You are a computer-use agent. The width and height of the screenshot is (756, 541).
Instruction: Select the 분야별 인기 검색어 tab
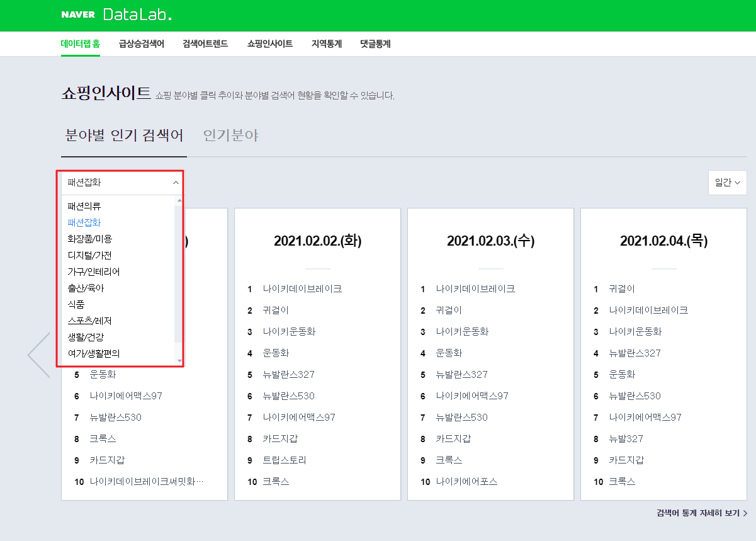pyautogui.click(x=124, y=135)
